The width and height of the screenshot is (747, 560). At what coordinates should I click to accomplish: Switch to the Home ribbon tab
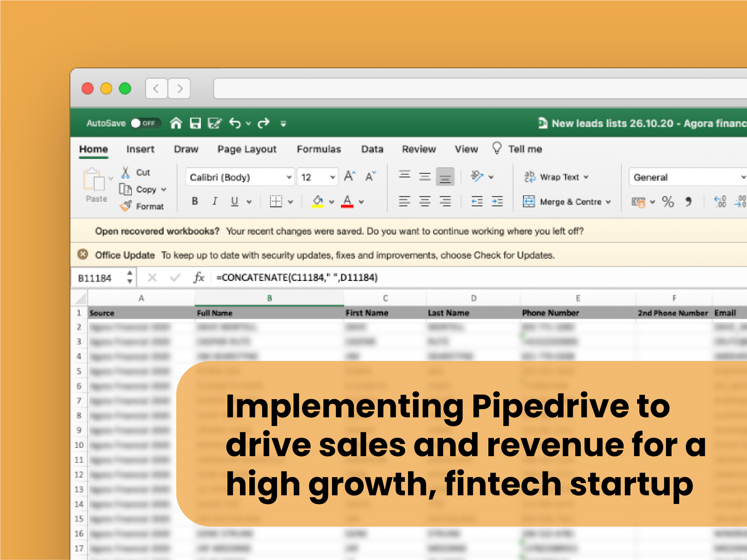(94, 149)
